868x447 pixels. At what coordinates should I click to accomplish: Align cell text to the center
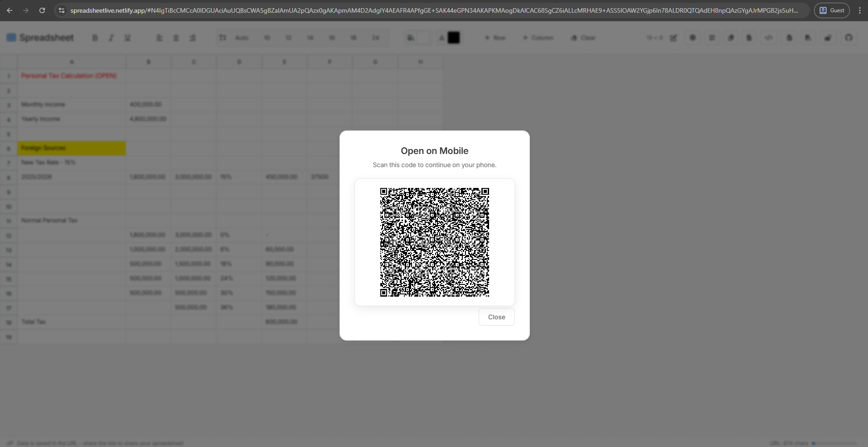pyautogui.click(x=176, y=38)
